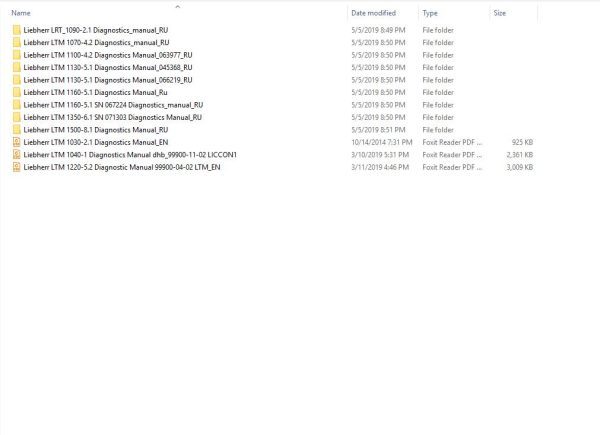Click folder icon for LTM 1100-4.2 Diagnostics Manual_063977_RU
Image resolution: width=600 pixels, height=435 pixels.
[16, 55]
